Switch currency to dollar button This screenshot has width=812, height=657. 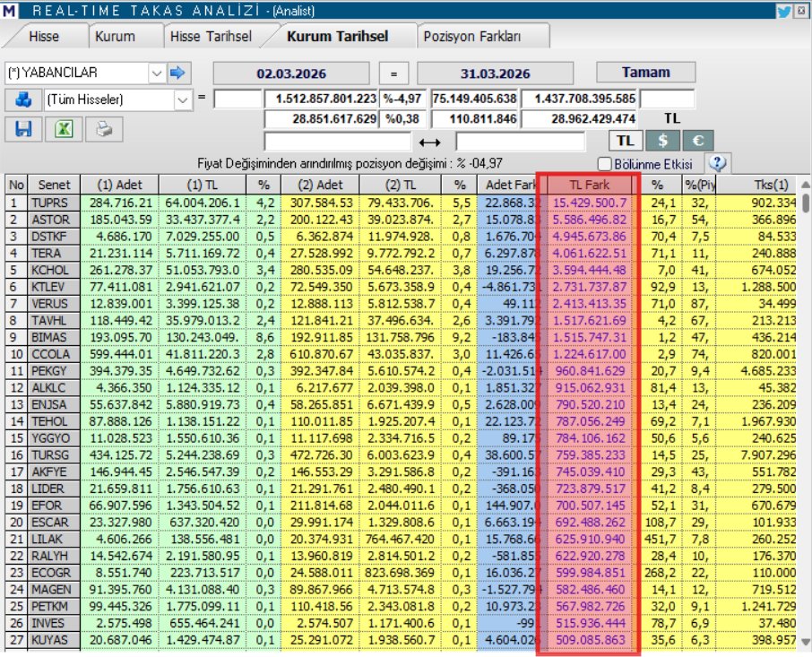pos(662,141)
